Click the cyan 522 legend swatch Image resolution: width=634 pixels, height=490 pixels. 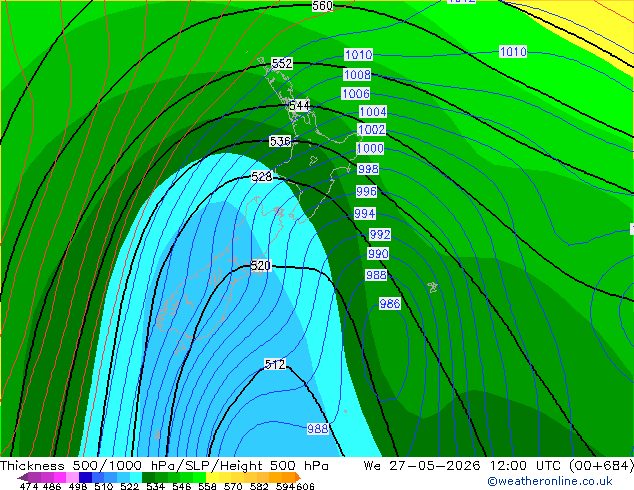coord(136,477)
